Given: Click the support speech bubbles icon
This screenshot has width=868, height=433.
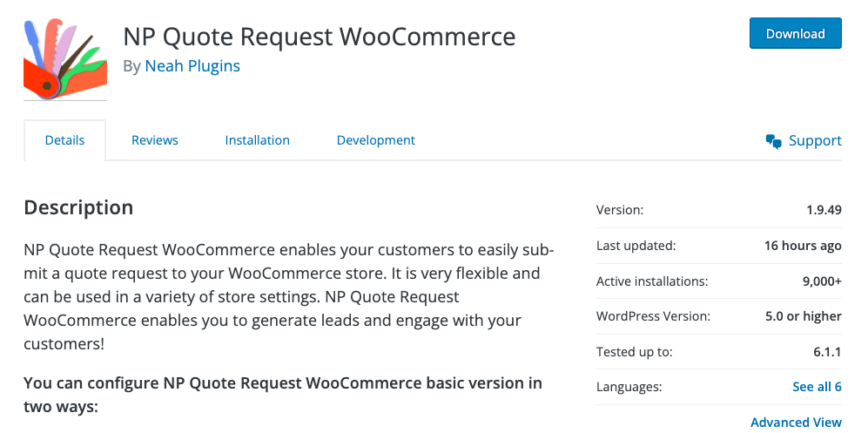Looking at the screenshot, I should [x=773, y=141].
